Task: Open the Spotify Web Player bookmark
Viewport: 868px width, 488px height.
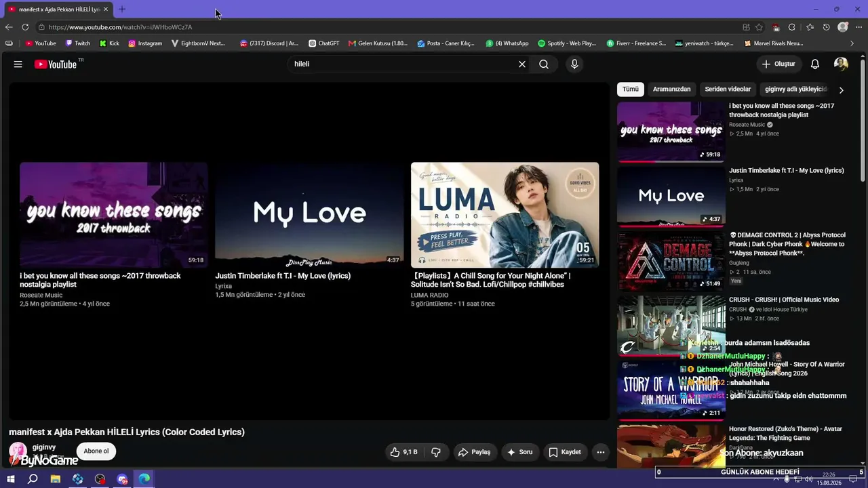Action: point(567,43)
